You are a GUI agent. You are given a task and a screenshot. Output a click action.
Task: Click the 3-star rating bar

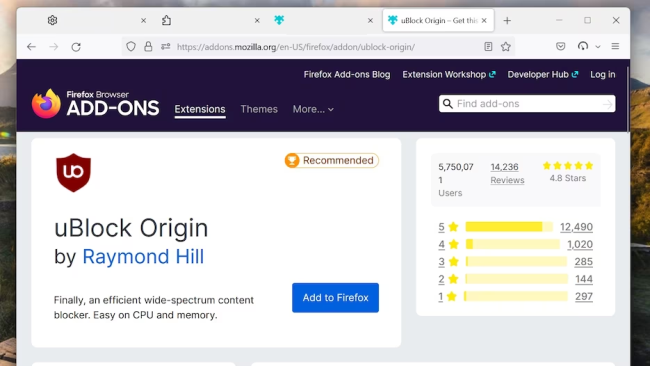click(x=516, y=262)
